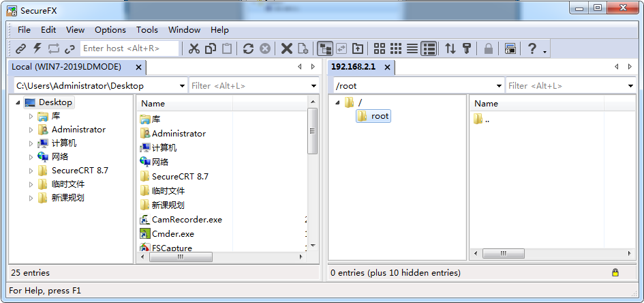Click the Reconnect loop-arrows toolbar icon
The width and height of the screenshot is (644, 303).
coord(54,48)
